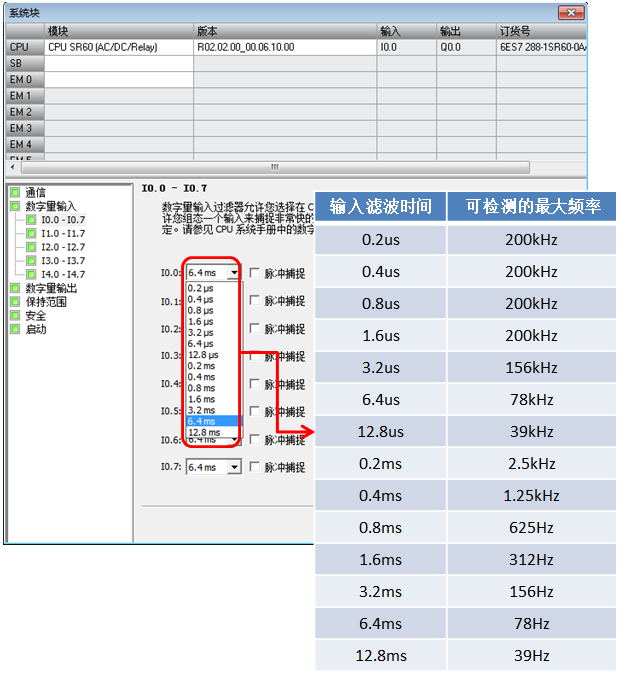Enable 脉冲捕捉 checkbox for I0.4
Viewport: 621px width, 674px height.
click(254, 383)
